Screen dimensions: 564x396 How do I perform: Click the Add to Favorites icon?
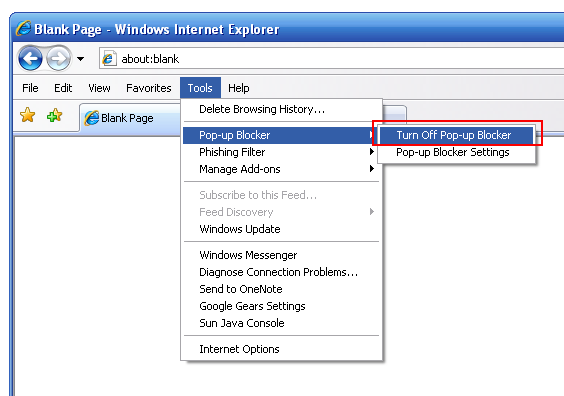coord(54,115)
